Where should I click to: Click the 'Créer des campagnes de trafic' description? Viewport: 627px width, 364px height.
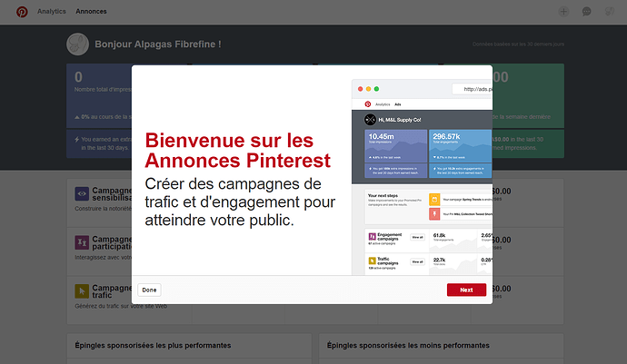pyautogui.click(x=240, y=202)
